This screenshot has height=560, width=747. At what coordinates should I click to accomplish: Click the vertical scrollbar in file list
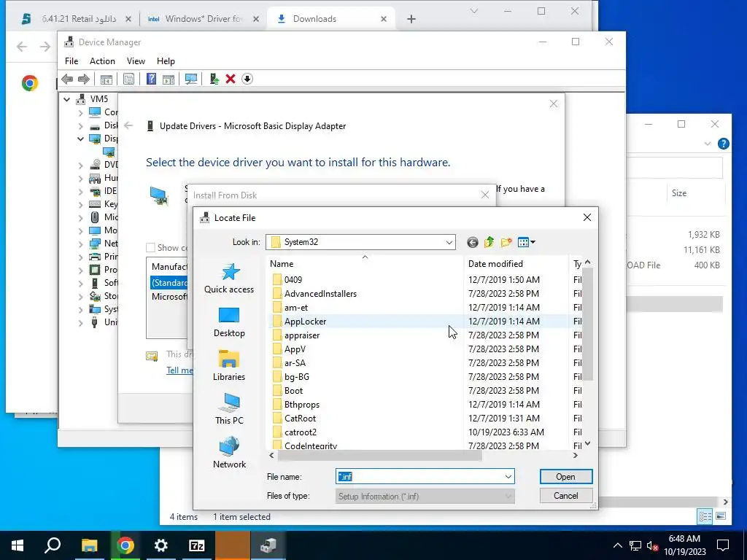(587, 324)
